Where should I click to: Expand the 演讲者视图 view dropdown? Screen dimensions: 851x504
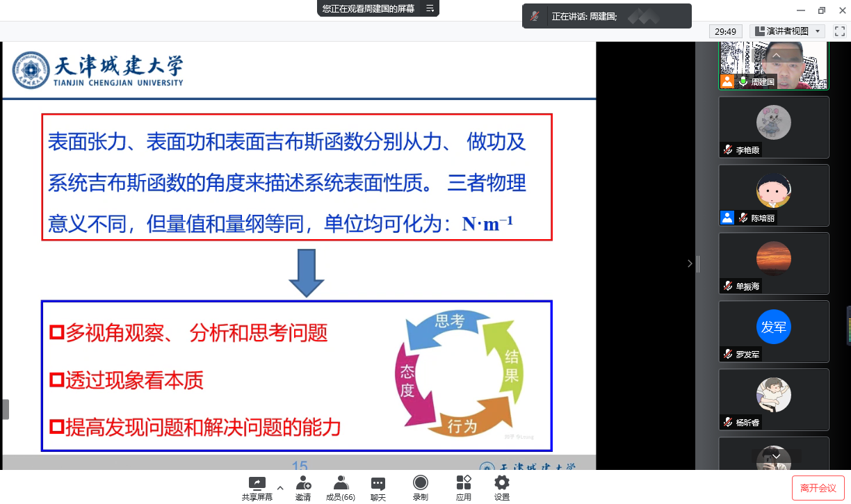pos(818,31)
